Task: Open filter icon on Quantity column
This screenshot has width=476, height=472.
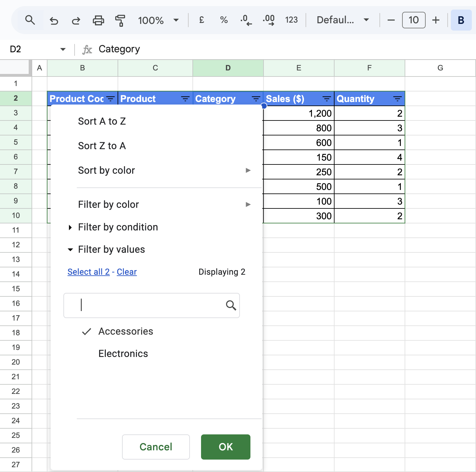Action: tap(397, 99)
